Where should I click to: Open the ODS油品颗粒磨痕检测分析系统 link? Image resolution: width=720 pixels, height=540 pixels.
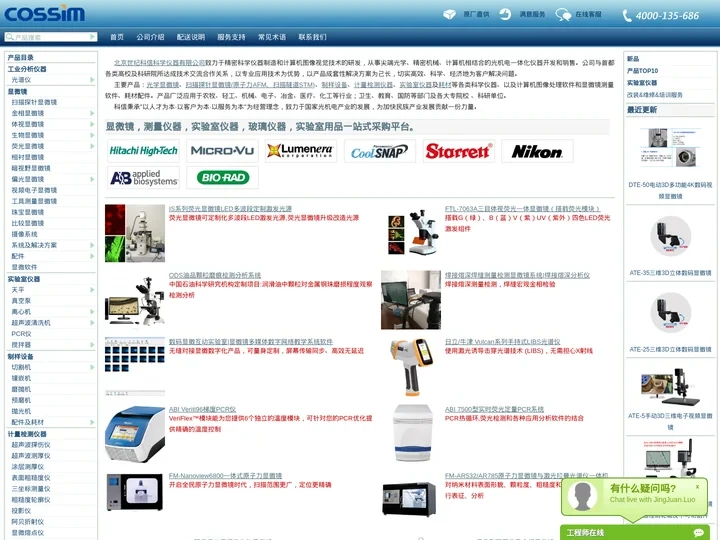tap(215, 275)
